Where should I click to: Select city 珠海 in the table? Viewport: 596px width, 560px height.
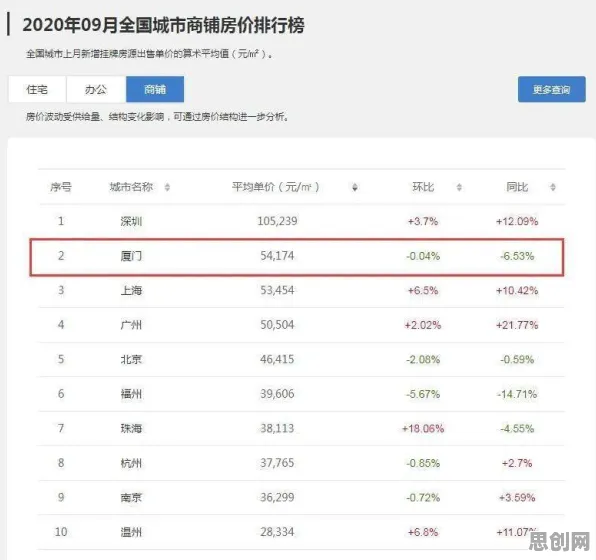[x=131, y=428]
